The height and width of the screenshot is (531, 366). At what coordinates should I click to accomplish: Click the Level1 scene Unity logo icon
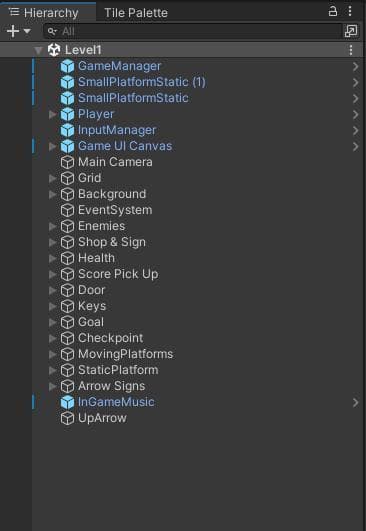point(54,50)
